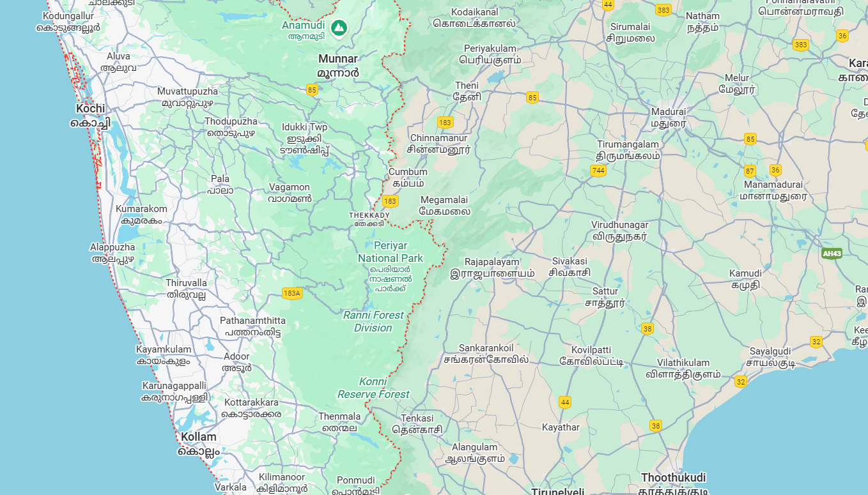Open the Konni Reserve Forest label
Image resolution: width=868 pixels, height=495 pixels.
coord(373,388)
